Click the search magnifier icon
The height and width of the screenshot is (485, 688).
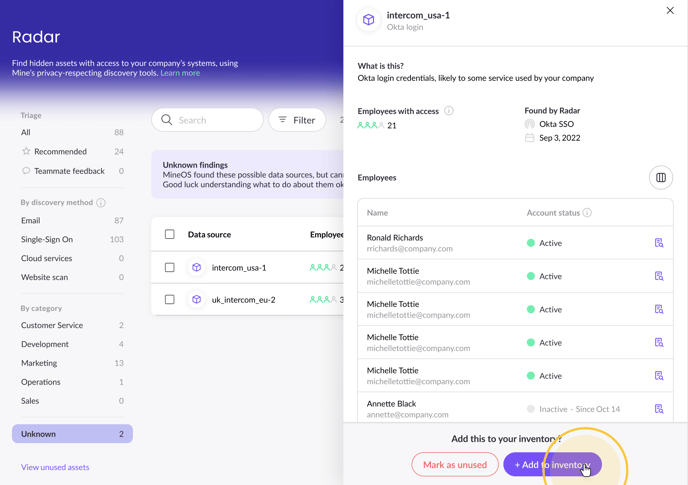point(166,120)
